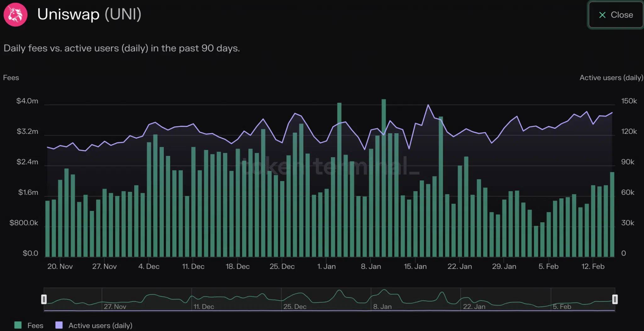Image resolution: width=644 pixels, height=331 pixels.
Task: Click the 27. Nov x-axis date label
Action: point(104,267)
